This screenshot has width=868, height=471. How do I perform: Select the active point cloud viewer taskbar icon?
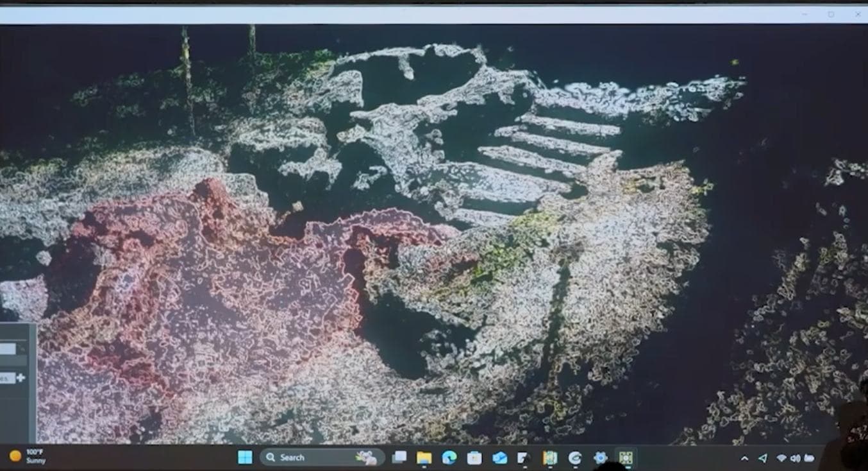point(625,458)
